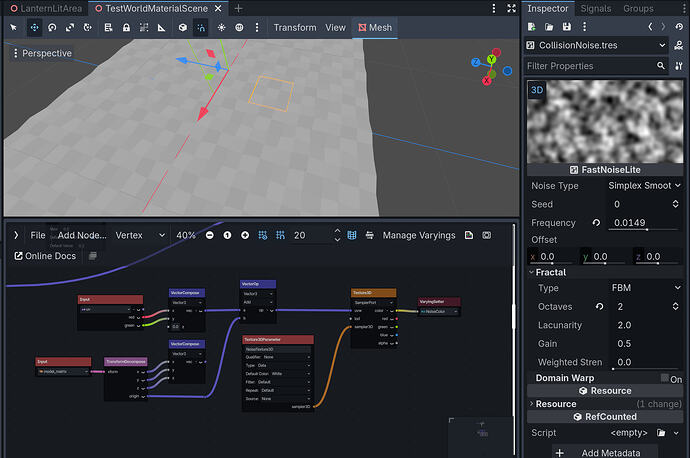Open the Online Docs link
The height and width of the screenshot is (458, 690).
click(x=46, y=256)
